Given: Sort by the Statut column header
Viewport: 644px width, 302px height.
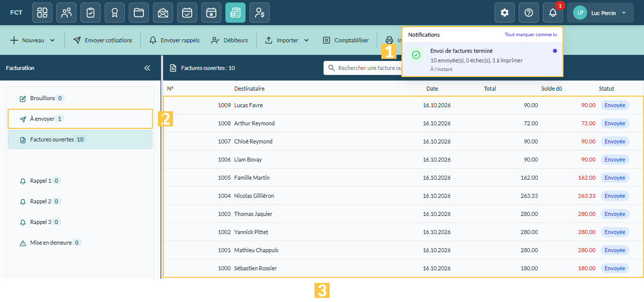Looking at the screenshot, I should pyautogui.click(x=606, y=89).
